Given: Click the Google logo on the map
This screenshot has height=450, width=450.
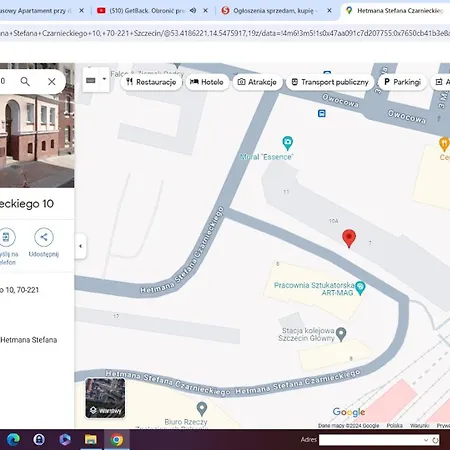Looking at the screenshot, I should [349, 412].
